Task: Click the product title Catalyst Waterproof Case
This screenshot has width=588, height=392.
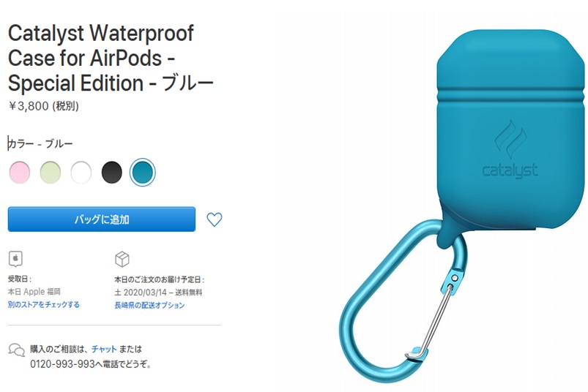Action: 111,58
